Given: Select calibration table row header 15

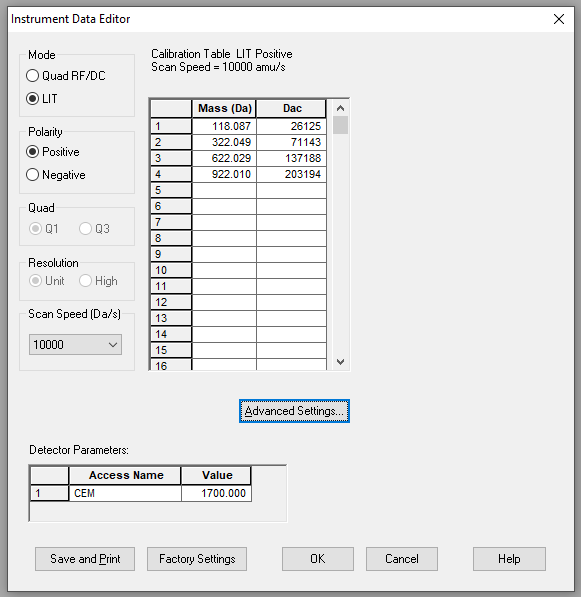Looking at the screenshot, I should (x=171, y=350).
